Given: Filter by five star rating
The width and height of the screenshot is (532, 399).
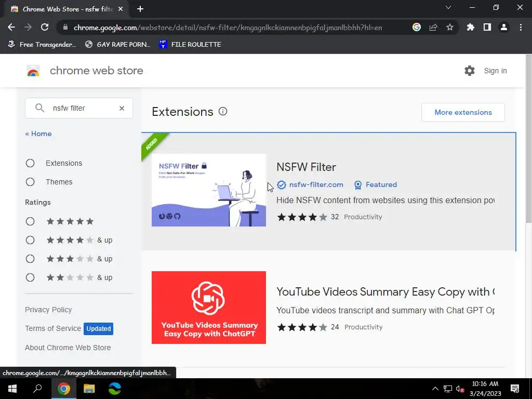Looking at the screenshot, I should pos(30,221).
